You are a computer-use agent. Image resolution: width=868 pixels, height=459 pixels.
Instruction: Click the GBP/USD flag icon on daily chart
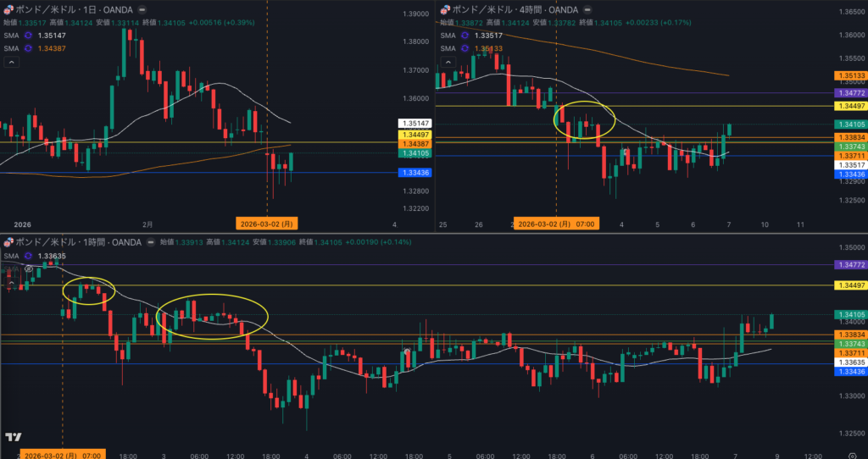click(x=8, y=9)
